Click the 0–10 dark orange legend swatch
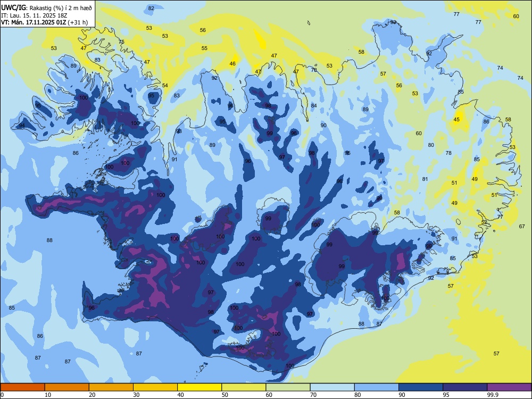Image resolution: width=532 pixels, height=399 pixels. [22, 387]
